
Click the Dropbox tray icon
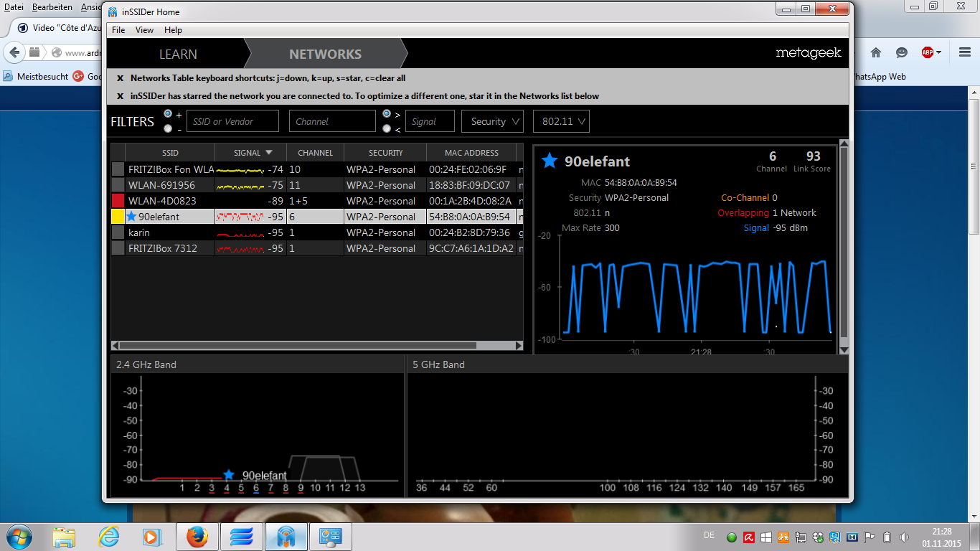pos(819,537)
